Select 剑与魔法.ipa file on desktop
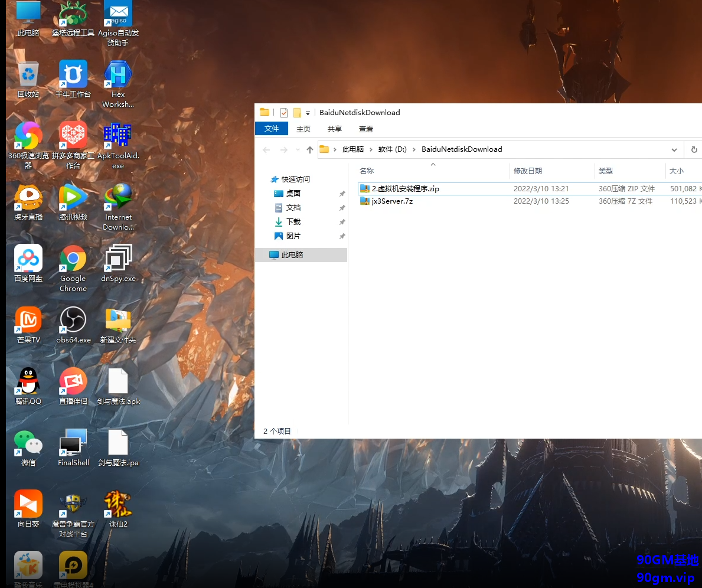This screenshot has height=588, width=702. 118,448
